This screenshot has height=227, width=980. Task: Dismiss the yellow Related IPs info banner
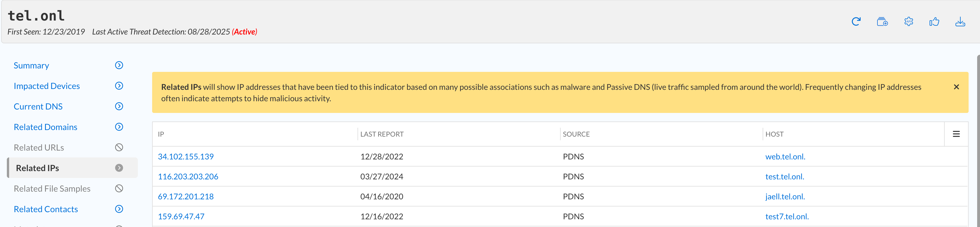[956, 87]
